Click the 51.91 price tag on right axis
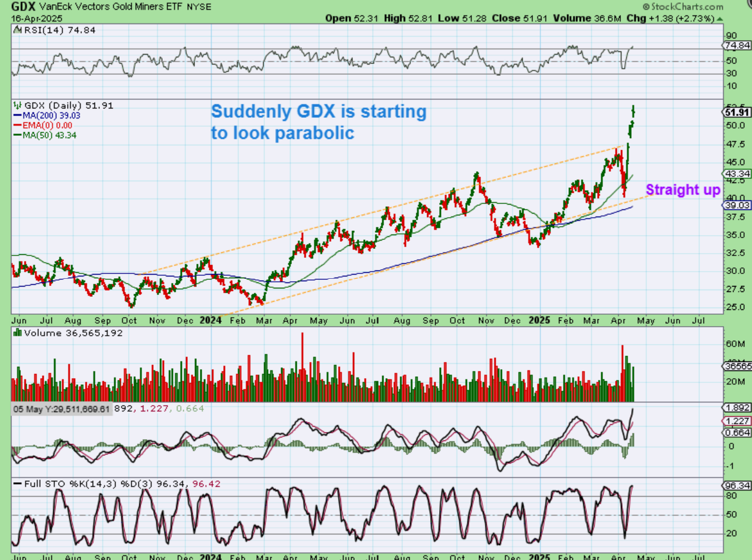The width and height of the screenshot is (752, 560). pyautogui.click(x=738, y=112)
